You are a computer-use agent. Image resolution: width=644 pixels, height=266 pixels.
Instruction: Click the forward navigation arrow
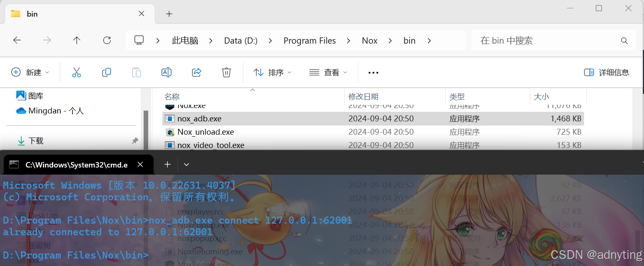coord(47,40)
